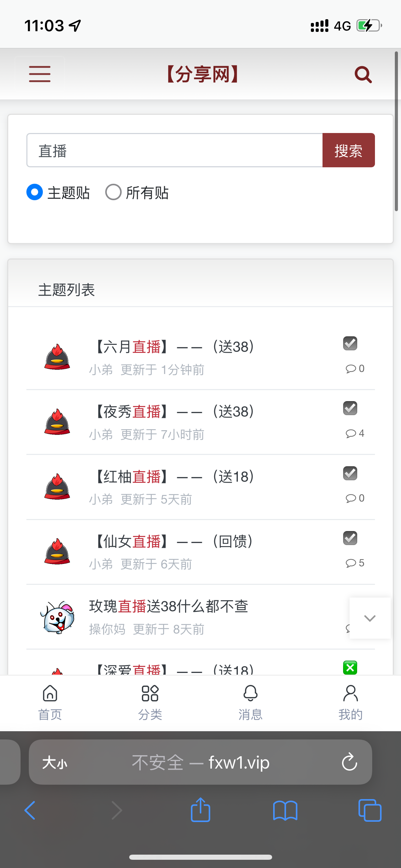Open the hamburger menu
The image size is (401, 868).
[x=40, y=74]
